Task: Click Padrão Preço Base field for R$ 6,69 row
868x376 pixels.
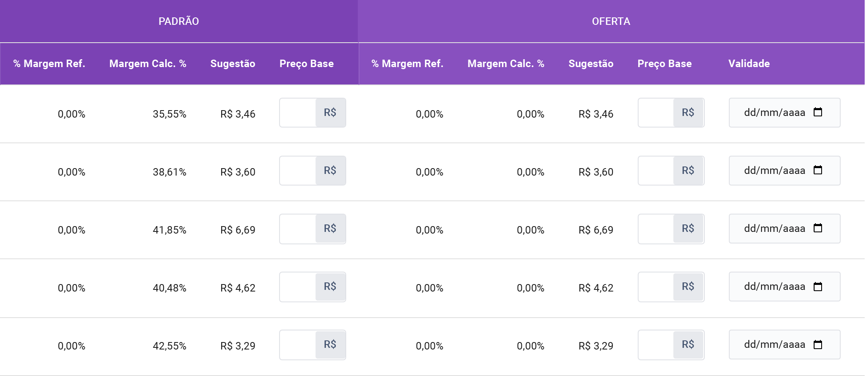Action: coord(298,229)
